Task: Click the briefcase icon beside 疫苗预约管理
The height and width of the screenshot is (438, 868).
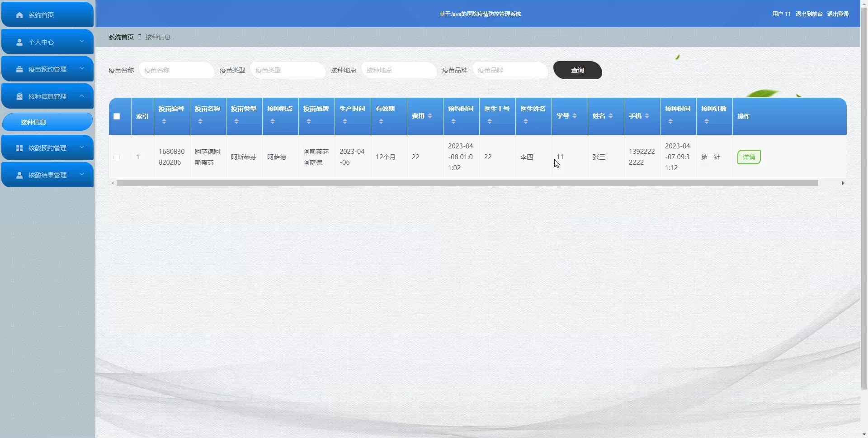Action: click(19, 69)
